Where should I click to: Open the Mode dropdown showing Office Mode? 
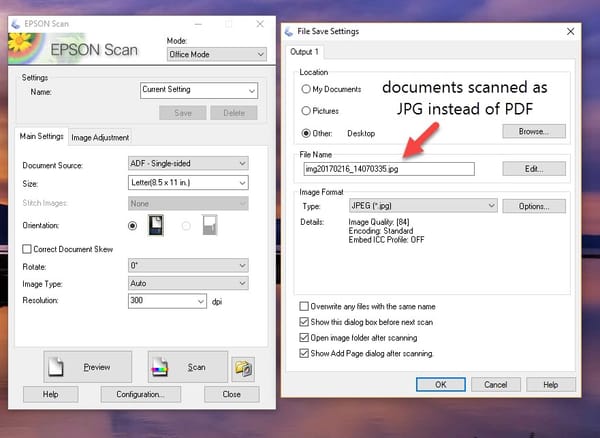(217, 54)
